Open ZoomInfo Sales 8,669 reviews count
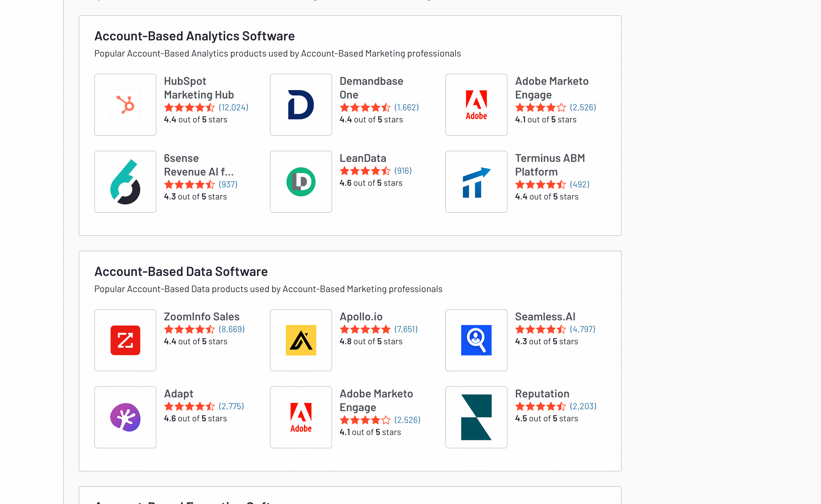Viewport: 821px width, 504px height. 231,329
